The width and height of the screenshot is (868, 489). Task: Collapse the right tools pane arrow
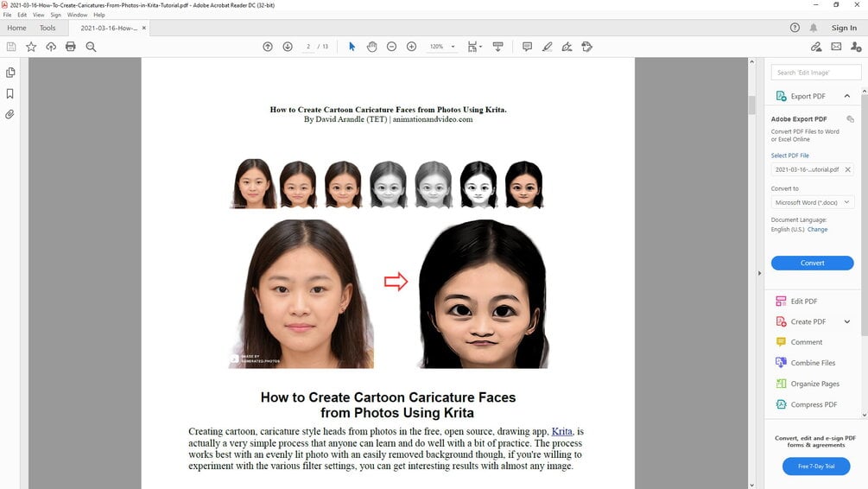pyautogui.click(x=759, y=273)
